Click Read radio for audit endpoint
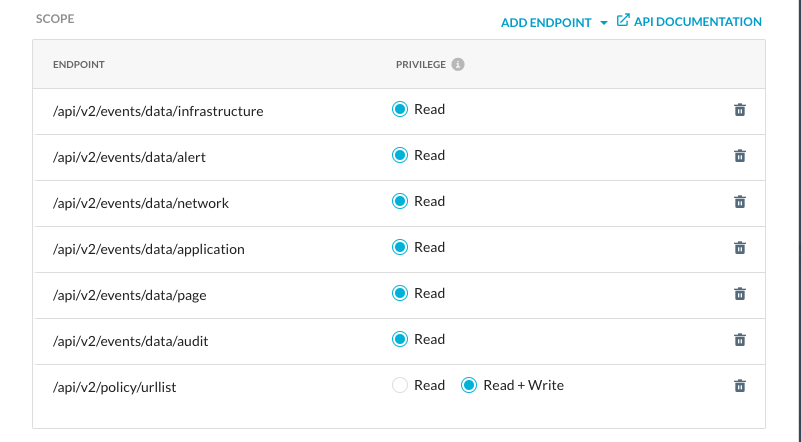 (x=401, y=340)
